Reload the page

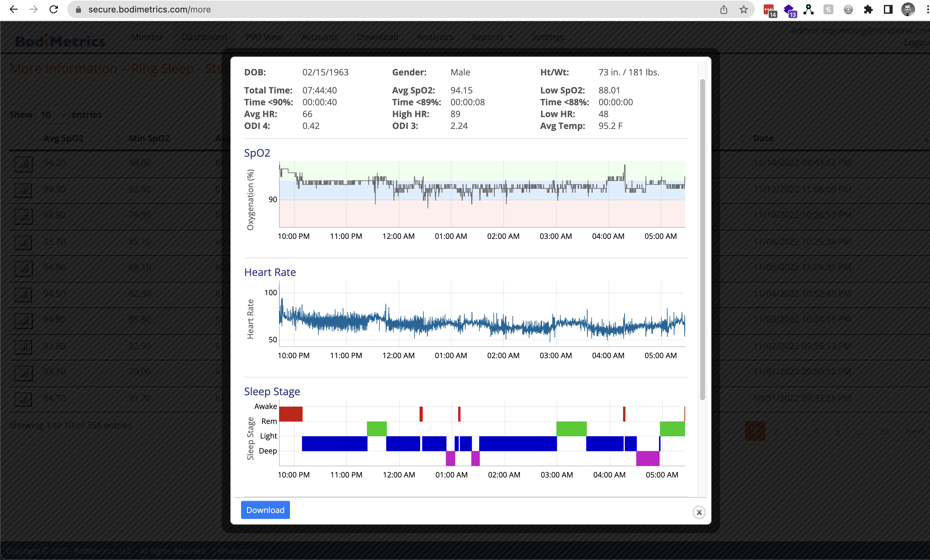click(x=54, y=9)
